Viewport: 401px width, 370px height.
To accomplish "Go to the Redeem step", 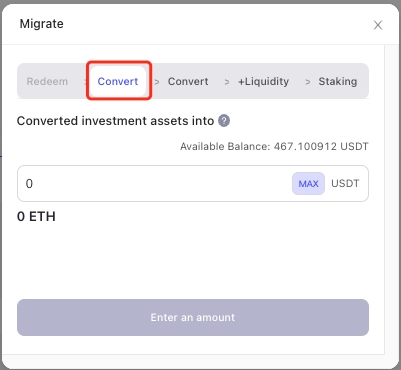I will (x=47, y=81).
